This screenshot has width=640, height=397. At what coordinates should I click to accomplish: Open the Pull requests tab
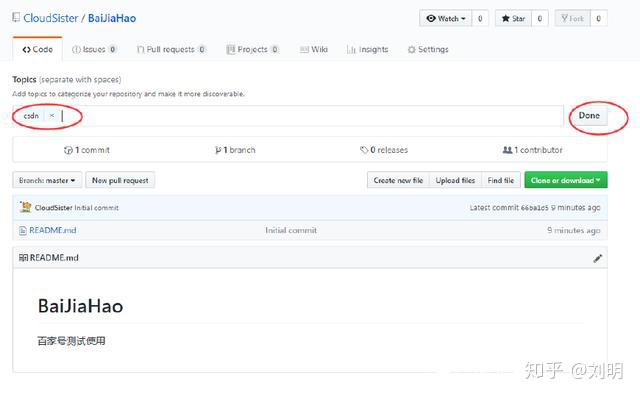coord(171,49)
